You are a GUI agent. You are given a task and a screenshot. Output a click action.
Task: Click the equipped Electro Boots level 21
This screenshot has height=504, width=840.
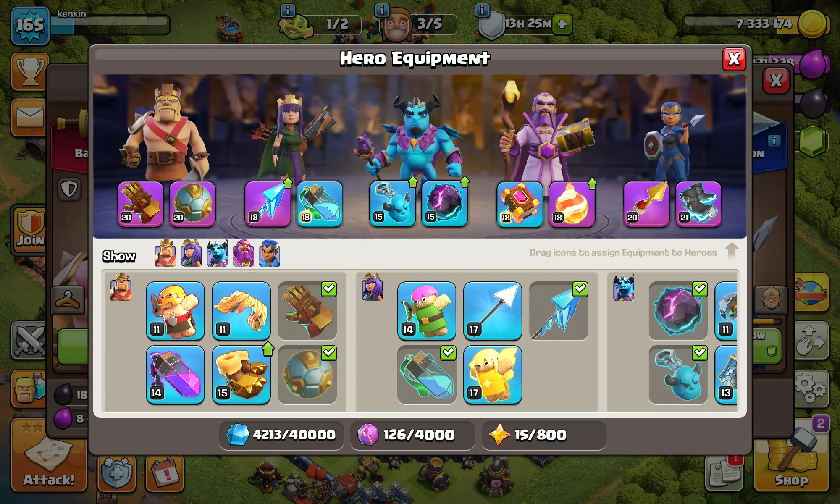(698, 204)
